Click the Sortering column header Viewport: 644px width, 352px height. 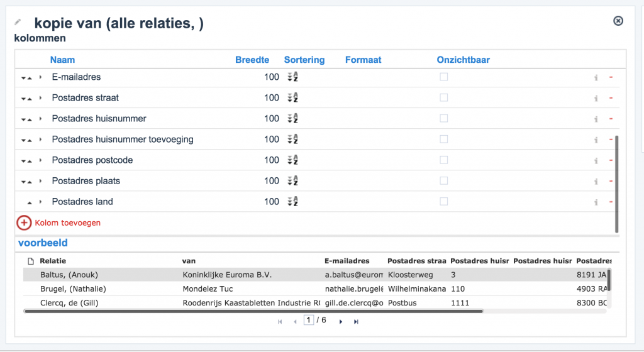pos(304,60)
